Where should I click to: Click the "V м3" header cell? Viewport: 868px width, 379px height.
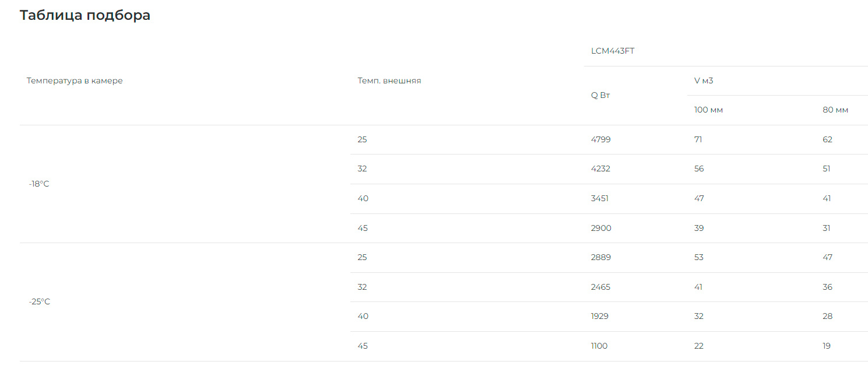tap(704, 81)
